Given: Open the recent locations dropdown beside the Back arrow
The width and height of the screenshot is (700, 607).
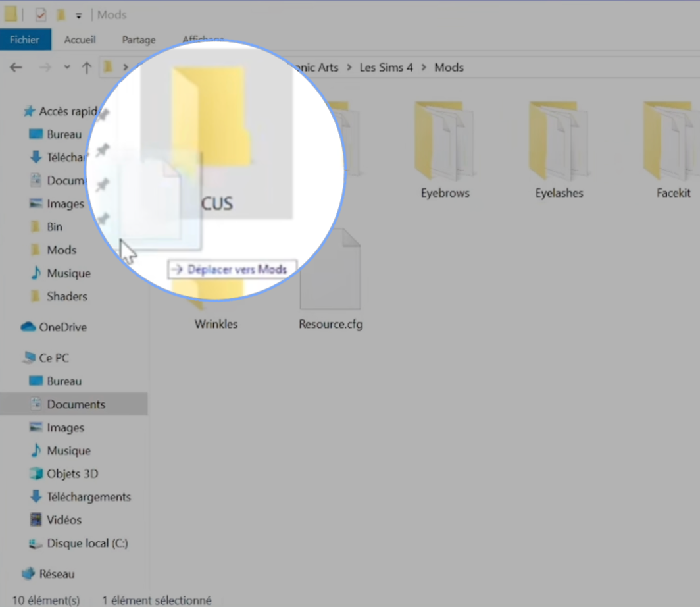Looking at the screenshot, I should point(66,67).
